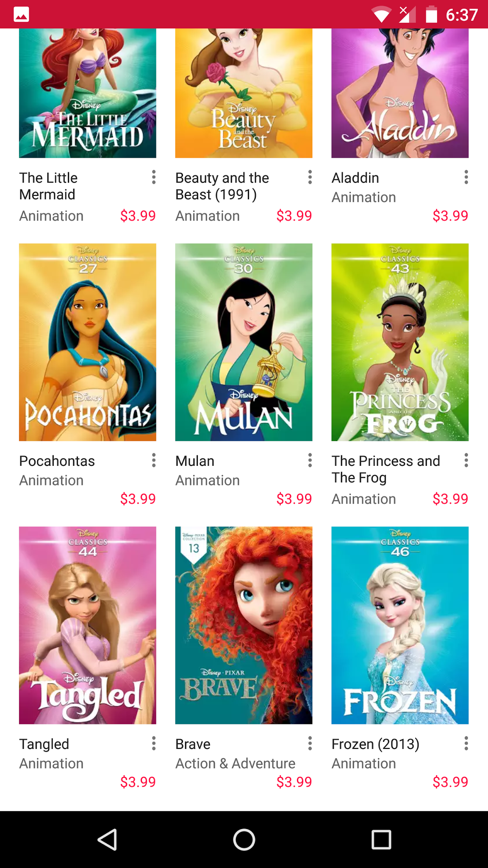Image resolution: width=488 pixels, height=868 pixels.
Task: Tap three-dot menu next to Aladdin
Action: pyautogui.click(x=466, y=177)
